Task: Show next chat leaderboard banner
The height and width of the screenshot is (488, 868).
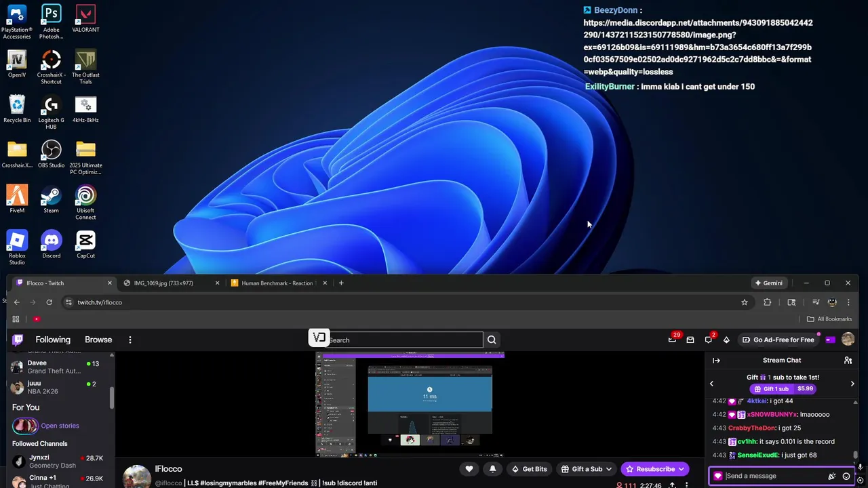Action: click(x=852, y=384)
